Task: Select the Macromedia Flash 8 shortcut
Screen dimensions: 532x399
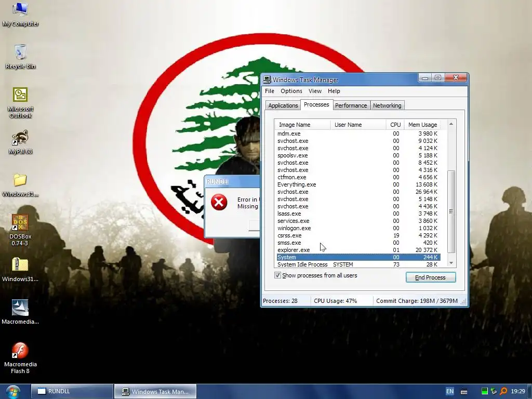Action: coord(20,358)
